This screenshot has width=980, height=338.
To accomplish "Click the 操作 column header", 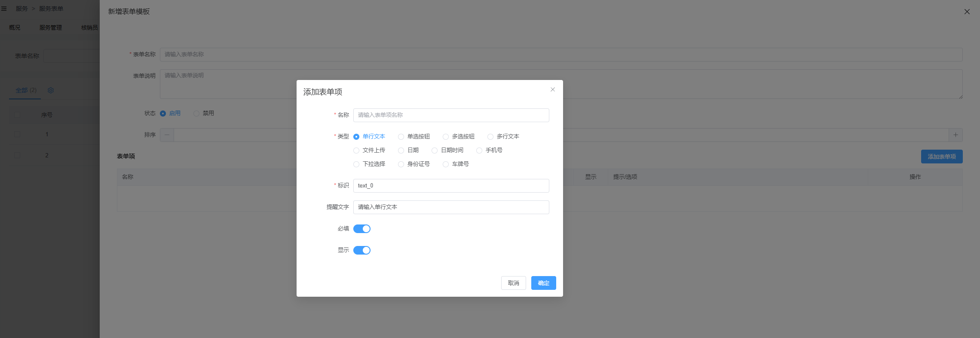I will pyautogui.click(x=915, y=177).
